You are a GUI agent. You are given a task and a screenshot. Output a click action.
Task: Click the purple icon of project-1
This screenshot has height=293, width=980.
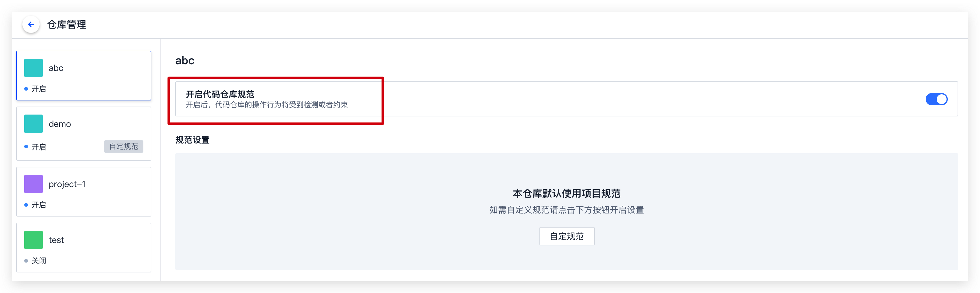[x=33, y=184]
